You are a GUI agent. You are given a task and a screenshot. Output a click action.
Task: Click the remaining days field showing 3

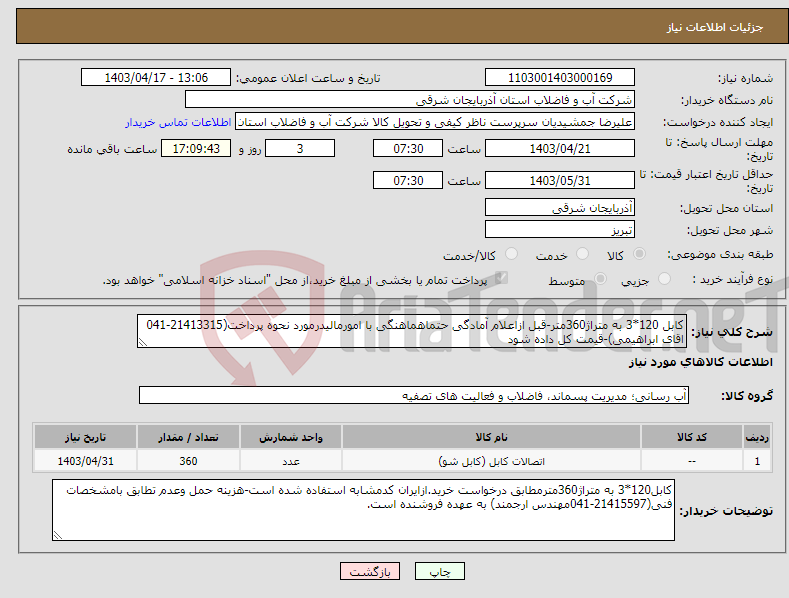300,148
